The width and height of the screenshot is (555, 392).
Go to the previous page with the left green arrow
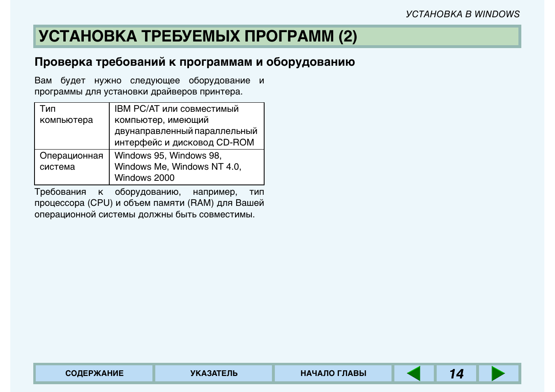click(x=414, y=374)
